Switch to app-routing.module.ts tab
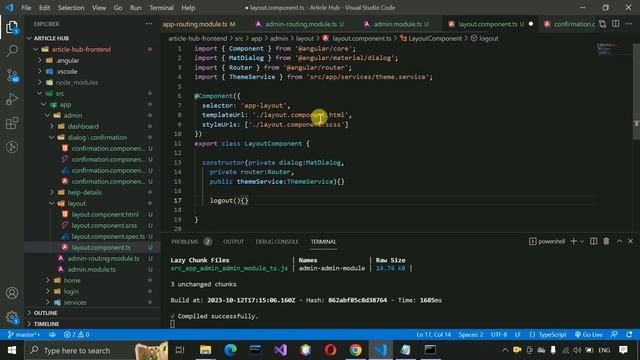This screenshot has width=640, height=360. point(199,24)
